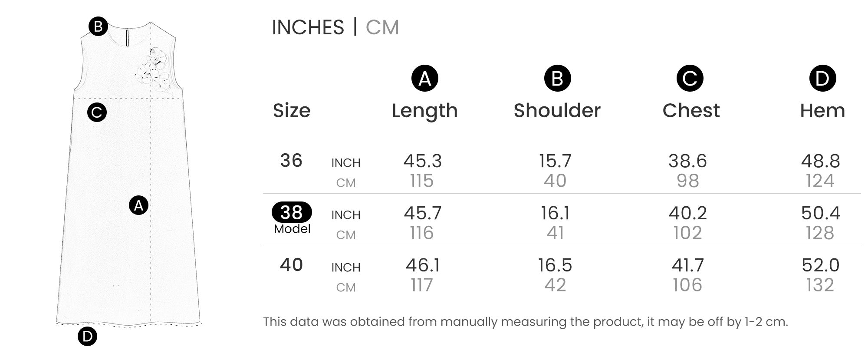Click the Chest column header
This screenshot has width=868, height=350.
[691, 110]
